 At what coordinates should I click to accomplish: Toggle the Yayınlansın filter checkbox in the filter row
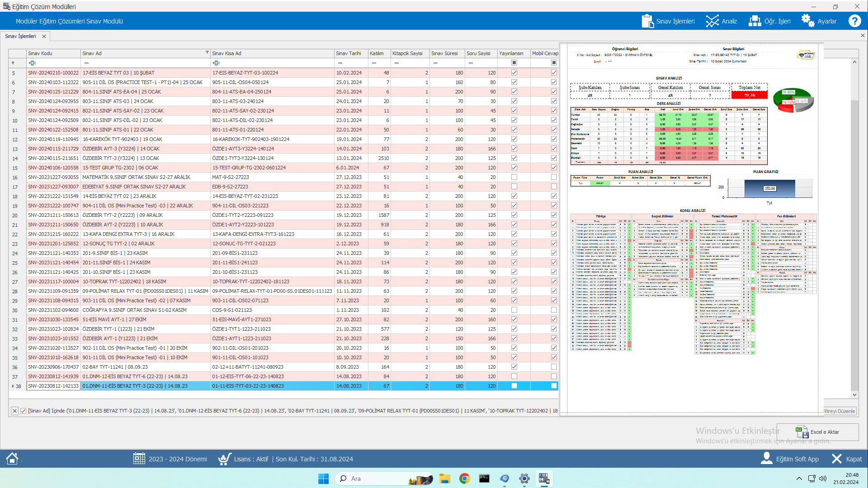coord(514,63)
